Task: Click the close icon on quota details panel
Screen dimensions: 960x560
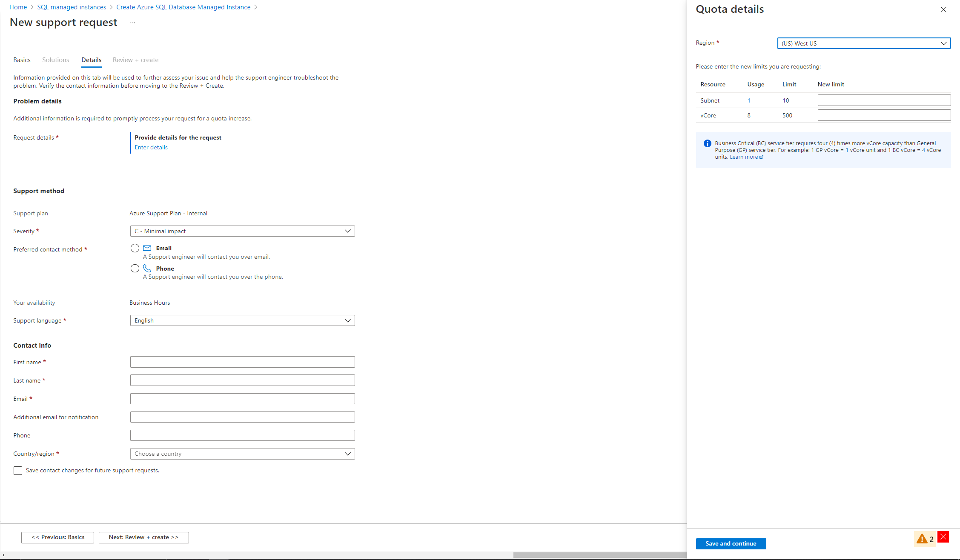Action: pyautogui.click(x=944, y=9)
